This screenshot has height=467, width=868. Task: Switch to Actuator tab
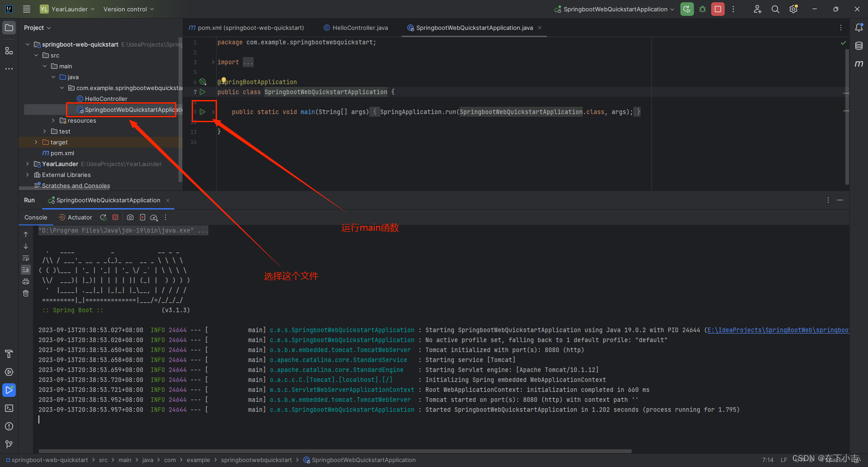[75, 218]
